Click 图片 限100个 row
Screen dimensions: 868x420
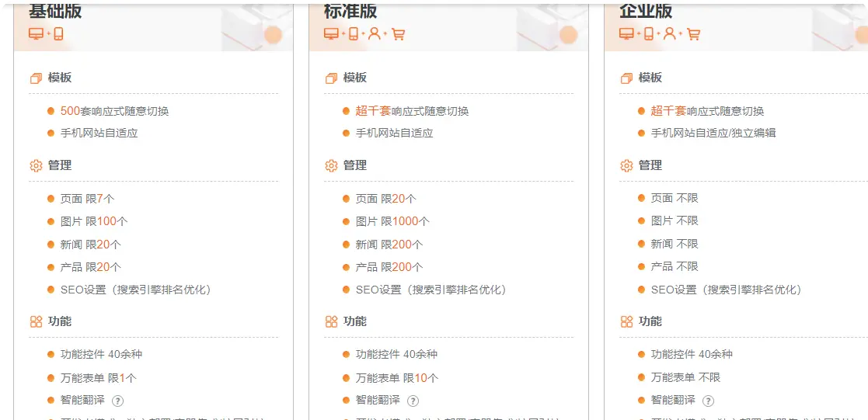[94, 221]
